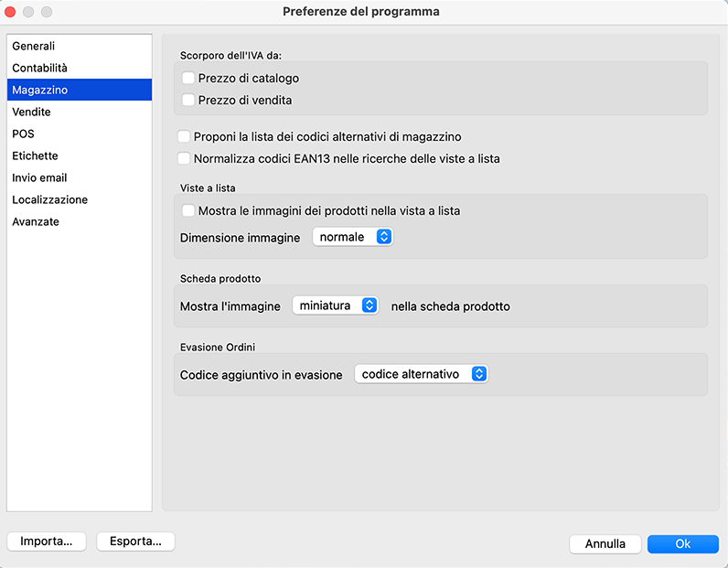Open Invio email settings

[x=39, y=177]
